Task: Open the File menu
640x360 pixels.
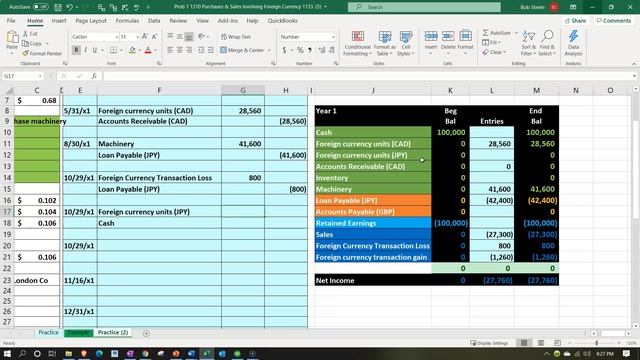Action: [x=11, y=21]
